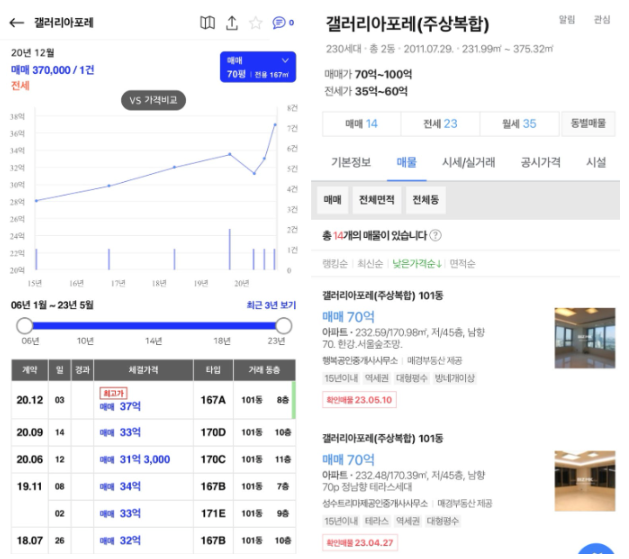Click the 확인매물 23.04.27 badge
The width and height of the screenshot is (629, 559).
[x=360, y=543]
